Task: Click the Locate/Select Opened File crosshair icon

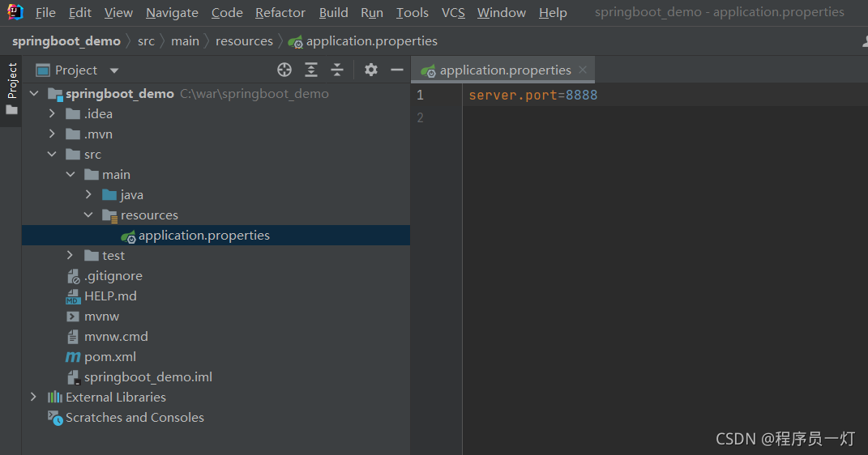Action: click(x=284, y=70)
